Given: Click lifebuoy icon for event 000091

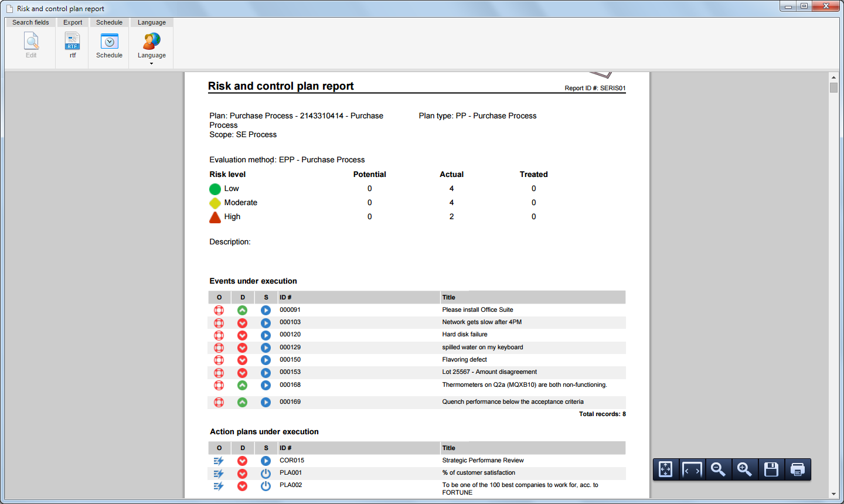Looking at the screenshot, I should tap(219, 310).
